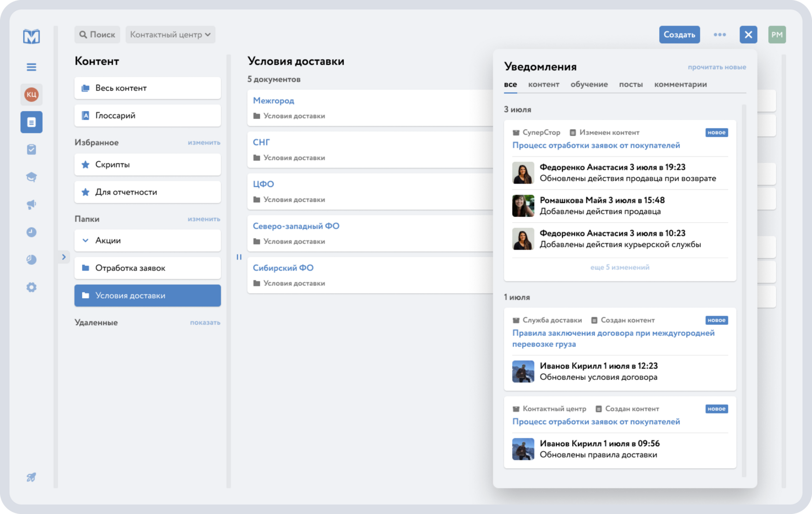The image size is (812, 514).
Task: Switch to the обучение notifications tab
Action: [x=589, y=85]
